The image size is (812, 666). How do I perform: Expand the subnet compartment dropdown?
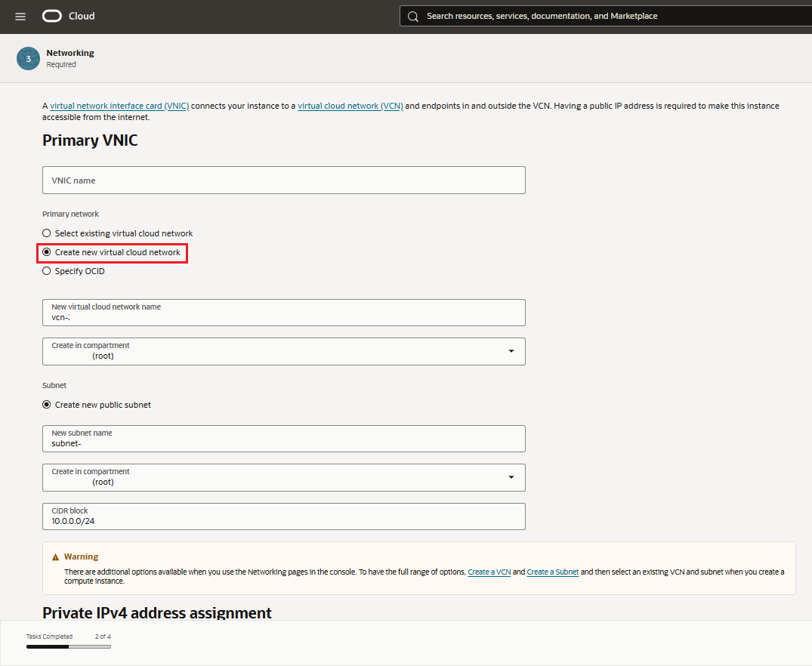tap(511, 477)
